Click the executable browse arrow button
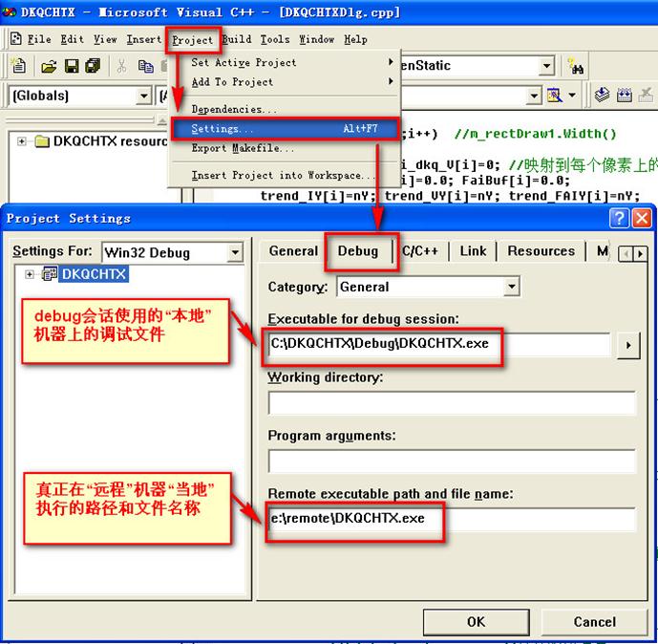Viewport: 658px width, 644px height. pos(628,345)
